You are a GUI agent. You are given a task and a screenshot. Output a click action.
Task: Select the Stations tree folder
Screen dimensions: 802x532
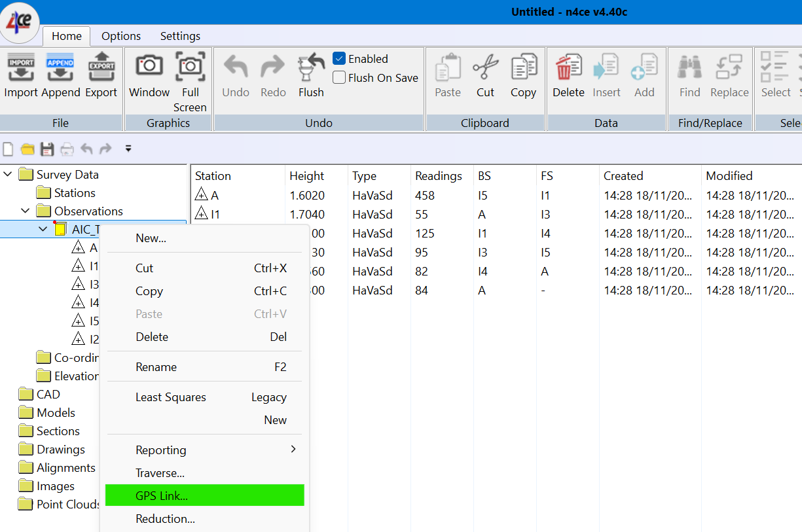click(65, 193)
